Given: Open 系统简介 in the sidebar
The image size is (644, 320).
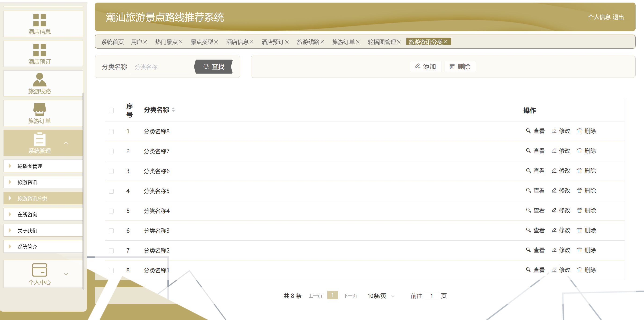Looking at the screenshot, I should coord(43,247).
